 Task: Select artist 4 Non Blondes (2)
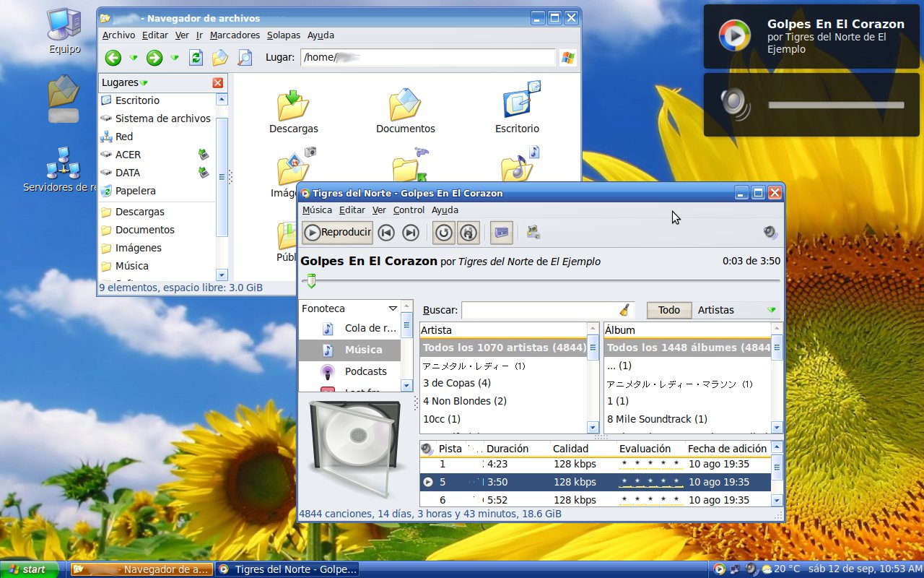pyautogui.click(x=504, y=401)
